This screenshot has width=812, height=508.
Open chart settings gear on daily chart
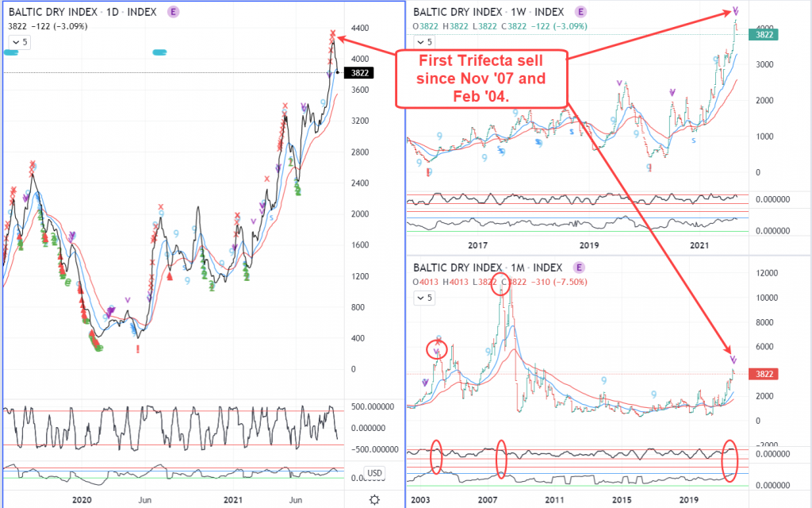coord(374,500)
